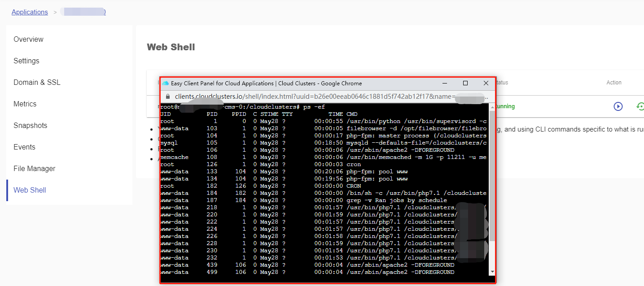Open Snapshots section

tap(30, 125)
